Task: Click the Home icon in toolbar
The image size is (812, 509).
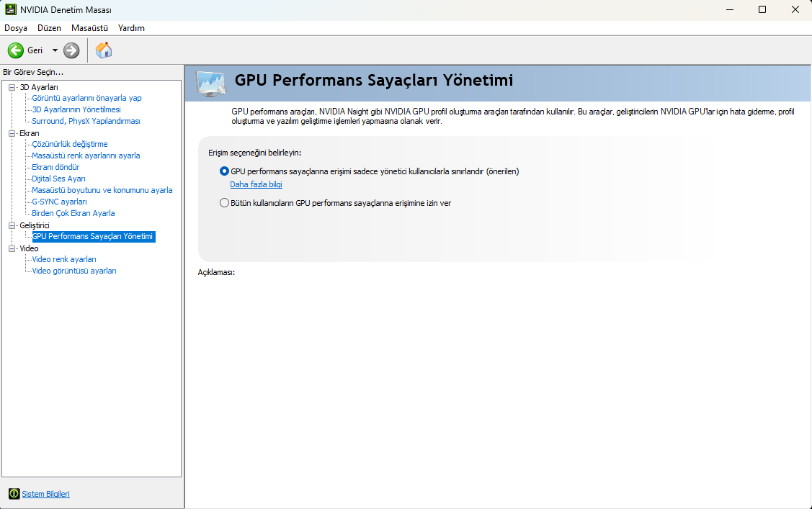Action: [104, 50]
